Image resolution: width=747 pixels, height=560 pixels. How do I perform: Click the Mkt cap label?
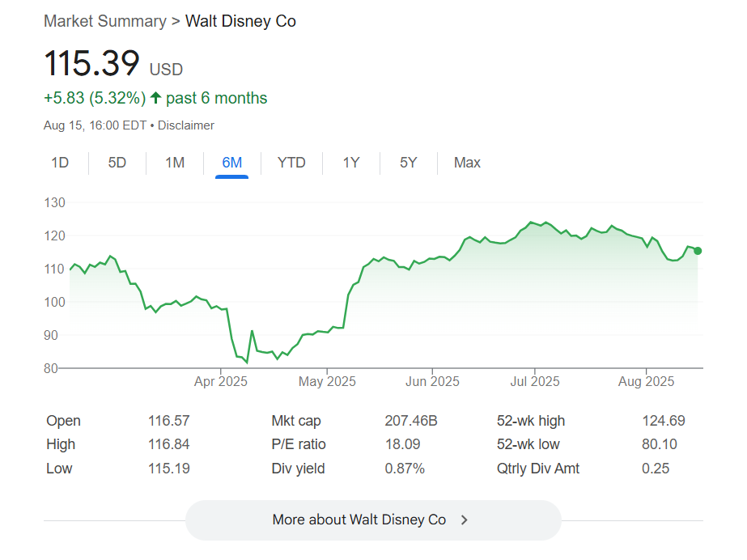pyautogui.click(x=296, y=421)
